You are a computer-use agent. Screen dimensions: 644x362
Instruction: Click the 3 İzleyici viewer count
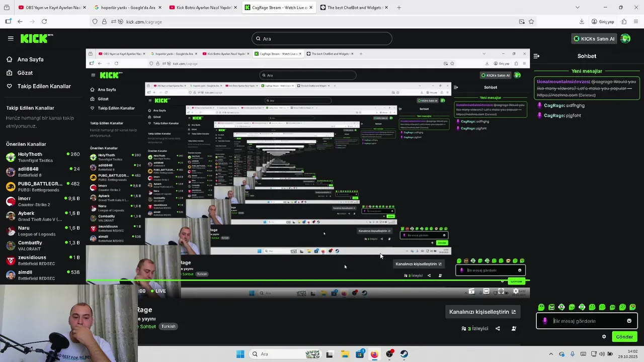pos(475,329)
